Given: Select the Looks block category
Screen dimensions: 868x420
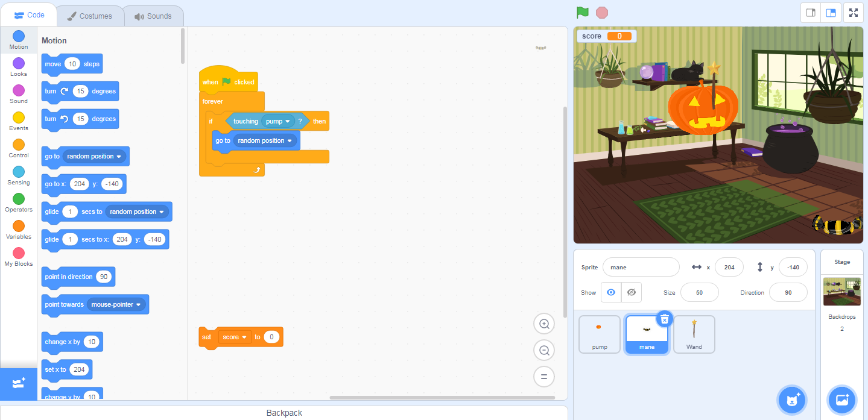Looking at the screenshot, I should pyautogui.click(x=19, y=67).
